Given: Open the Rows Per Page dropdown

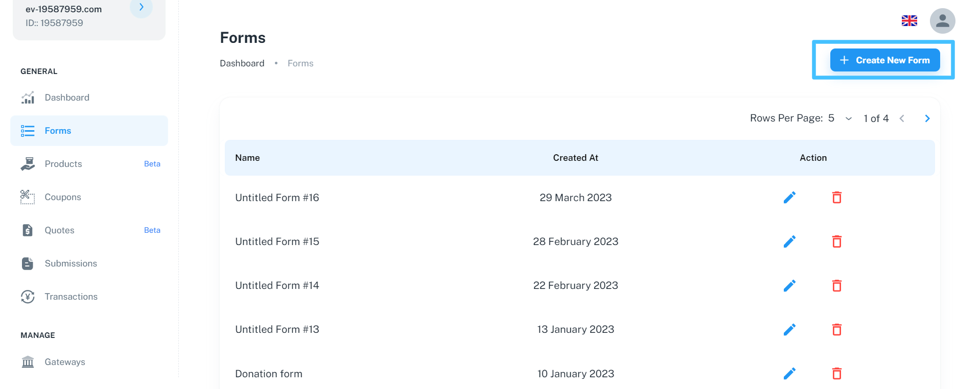Looking at the screenshot, I should coord(840,118).
